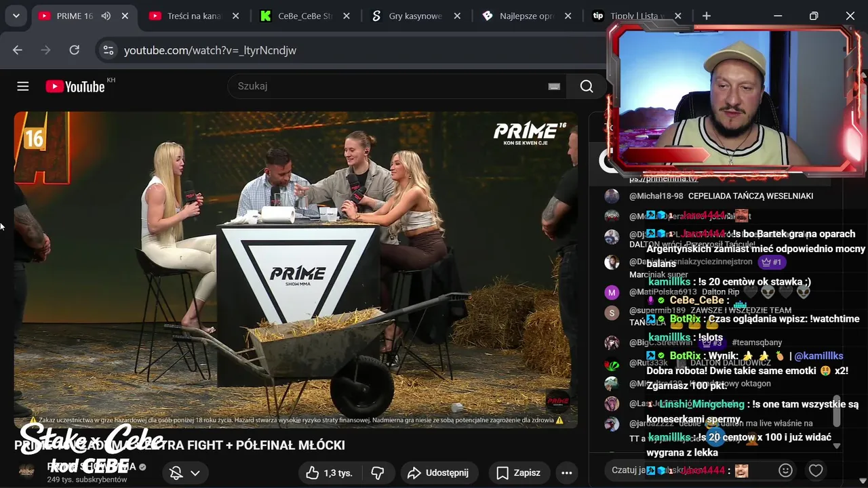Submit search with magnifier button

[587, 86]
